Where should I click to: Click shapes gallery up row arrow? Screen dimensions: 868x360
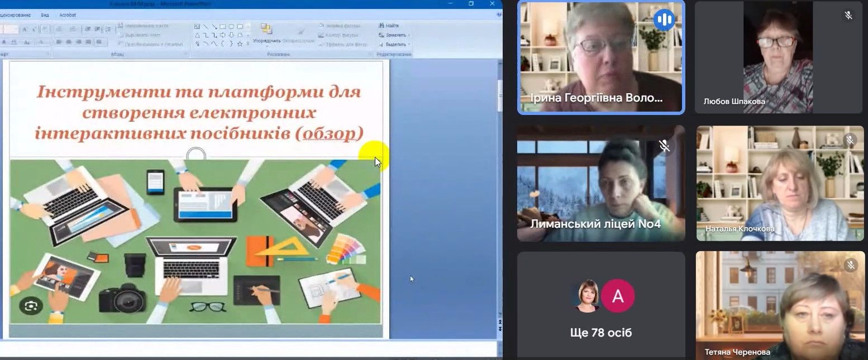pos(248,26)
